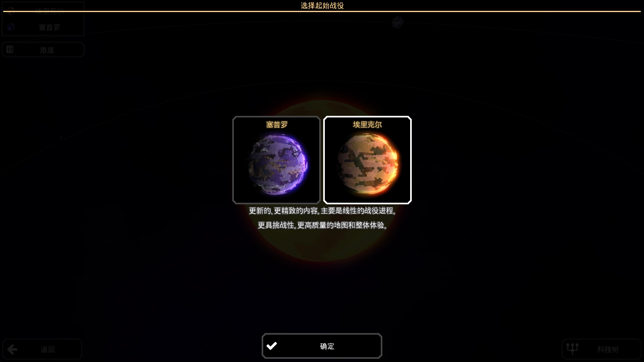
Task: Confirm selection with the 确定 button
Action: (x=322, y=346)
